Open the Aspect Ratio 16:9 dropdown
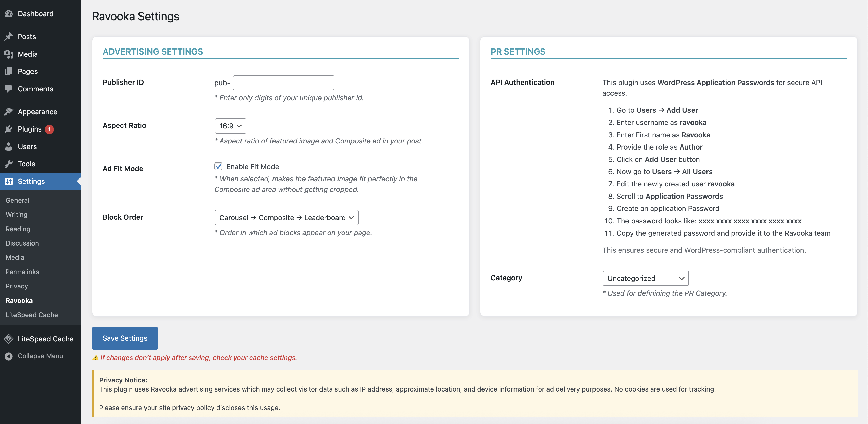The height and width of the screenshot is (424, 868). coord(231,126)
